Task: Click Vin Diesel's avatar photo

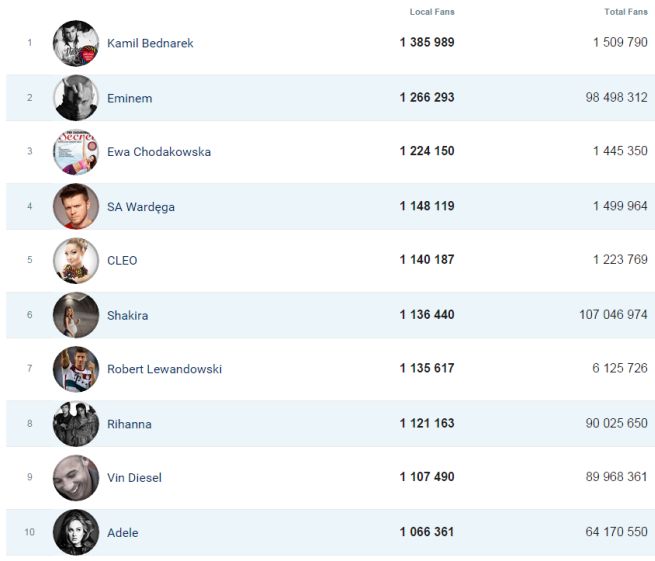Action: (x=76, y=478)
